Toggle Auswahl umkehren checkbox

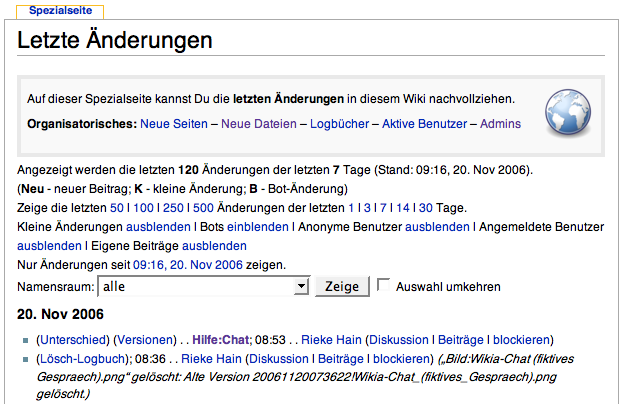click(x=383, y=285)
